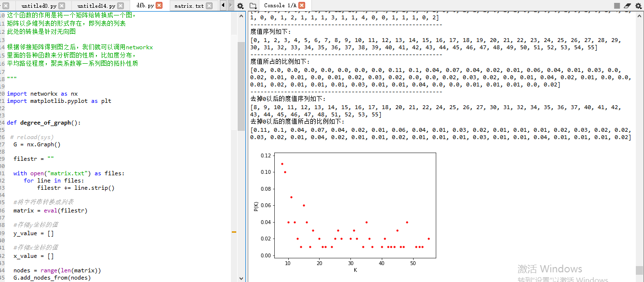Click the console vertical scrollbar thumb
644x282 pixels.
pyautogui.click(x=639, y=270)
